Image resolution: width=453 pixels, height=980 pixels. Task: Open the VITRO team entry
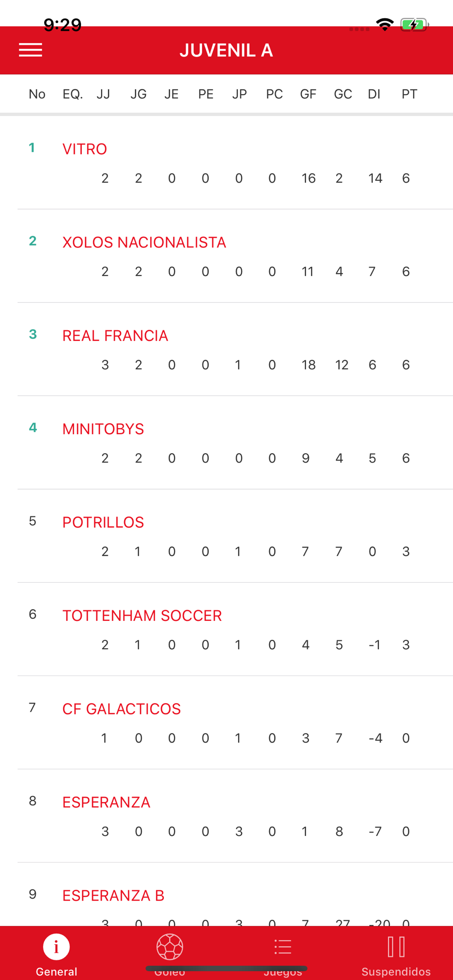pyautogui.click(x=85, y=149)
